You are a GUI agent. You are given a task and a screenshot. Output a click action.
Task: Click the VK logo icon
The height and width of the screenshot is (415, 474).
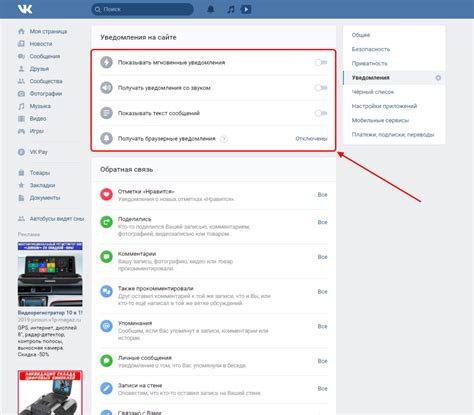point(25,9)
